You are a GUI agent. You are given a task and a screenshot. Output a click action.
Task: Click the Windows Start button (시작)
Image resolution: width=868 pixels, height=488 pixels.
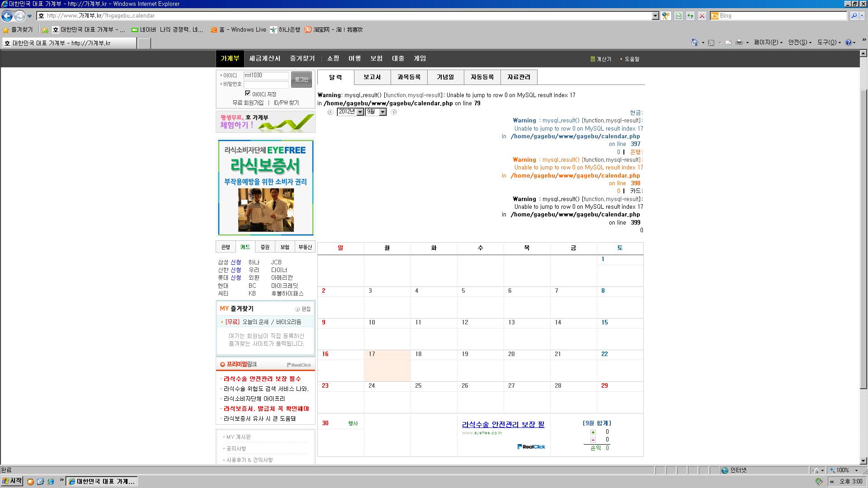pos(12,481)
